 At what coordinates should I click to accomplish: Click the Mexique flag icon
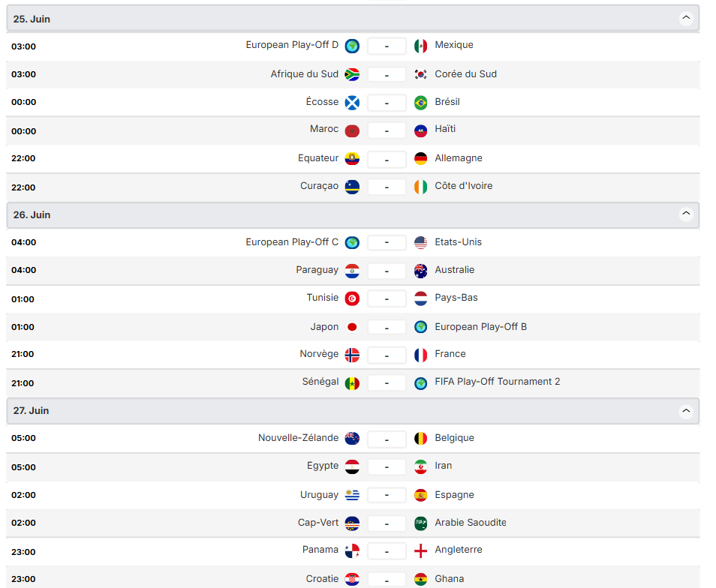point(421,46)
